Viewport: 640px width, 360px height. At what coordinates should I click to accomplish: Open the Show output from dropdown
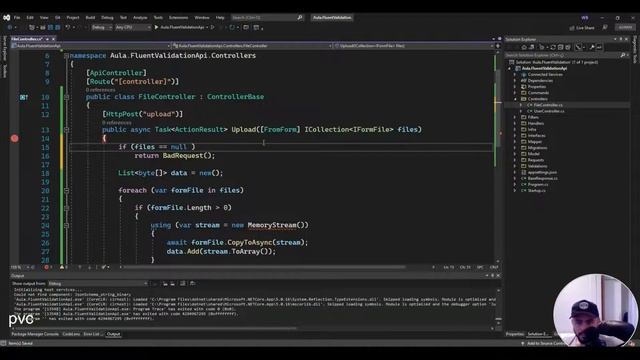(x=98, y=283)
